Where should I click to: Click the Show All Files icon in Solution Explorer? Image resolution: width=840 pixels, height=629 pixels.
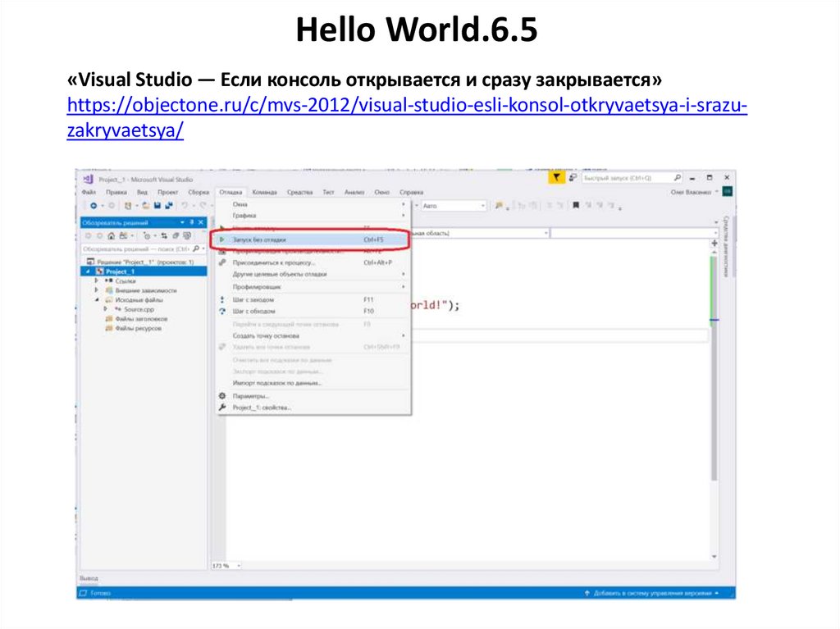click(187, 235)
